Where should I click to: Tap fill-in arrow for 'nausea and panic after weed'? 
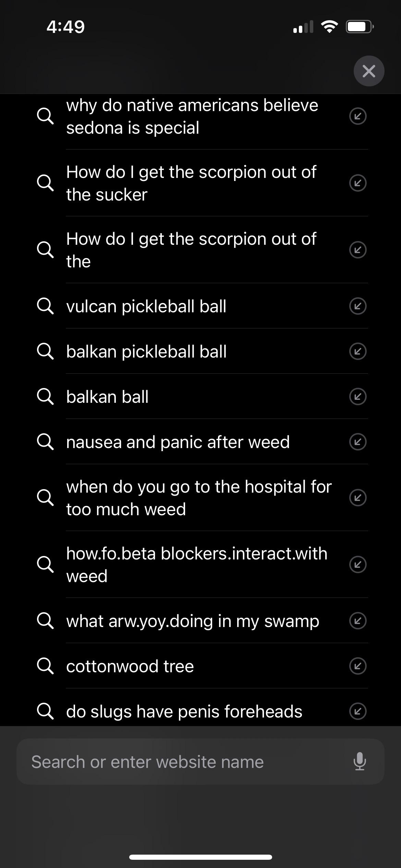click(358, 442)
